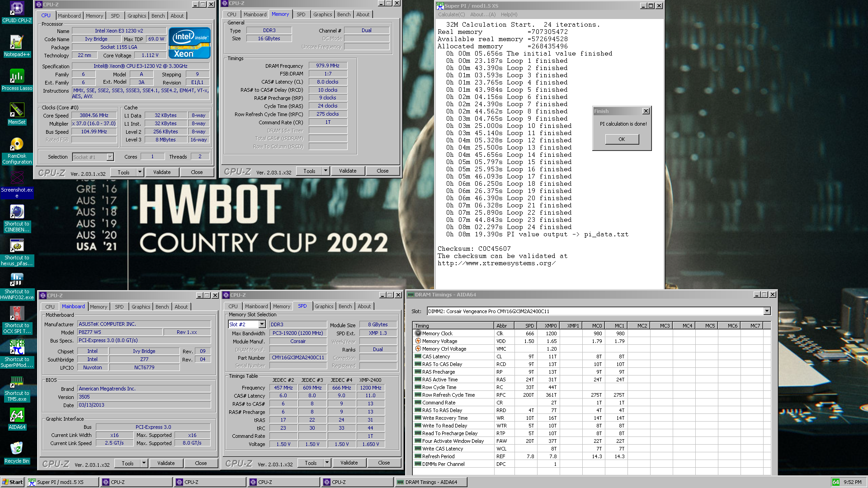868x488 pixels.
Task: Click Checksum line in Super PI output
Action: tap(474, 249)
